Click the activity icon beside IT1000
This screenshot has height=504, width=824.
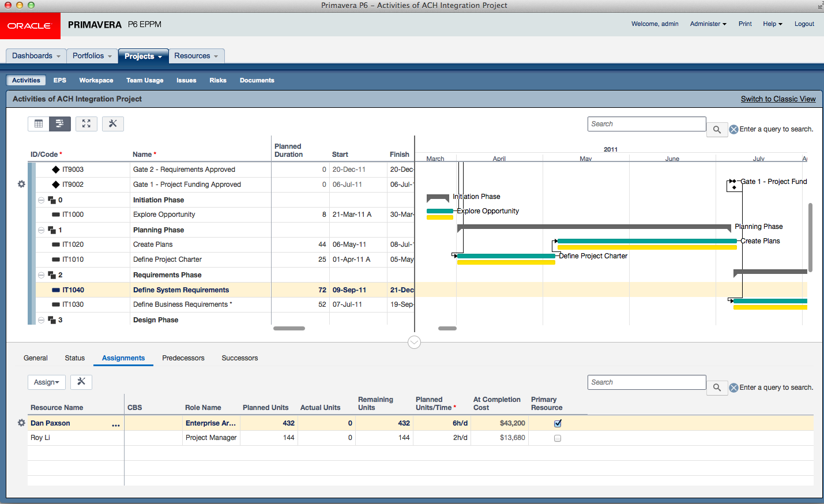coord(56,215)
